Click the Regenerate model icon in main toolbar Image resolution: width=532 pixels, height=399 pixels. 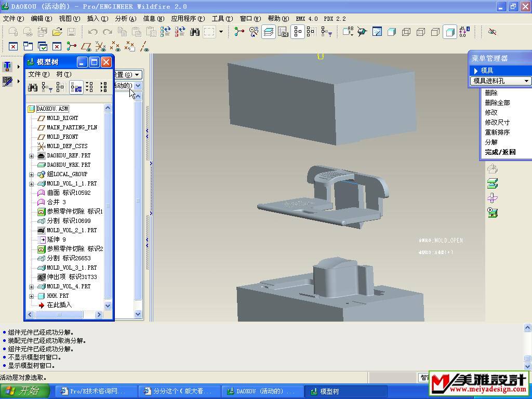pyautogui.click(x=166, y=32)
